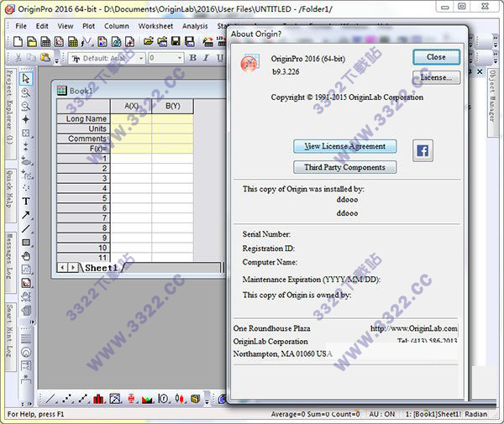The image size is (504, 424).
Task: Click the New Project icon
Action: (18, 41)
